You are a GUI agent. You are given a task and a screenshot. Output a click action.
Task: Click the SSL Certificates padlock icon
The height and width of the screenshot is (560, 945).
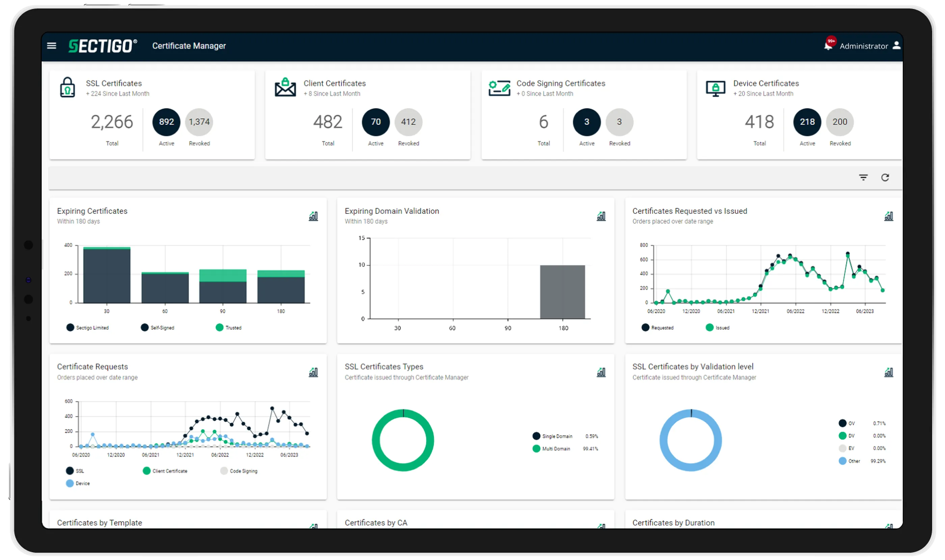tap(67, 88)
